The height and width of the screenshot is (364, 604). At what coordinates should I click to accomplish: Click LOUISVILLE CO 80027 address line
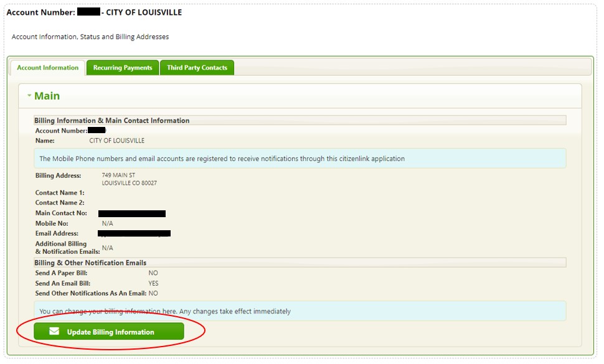pyautogui.click(x=129, y=183)
